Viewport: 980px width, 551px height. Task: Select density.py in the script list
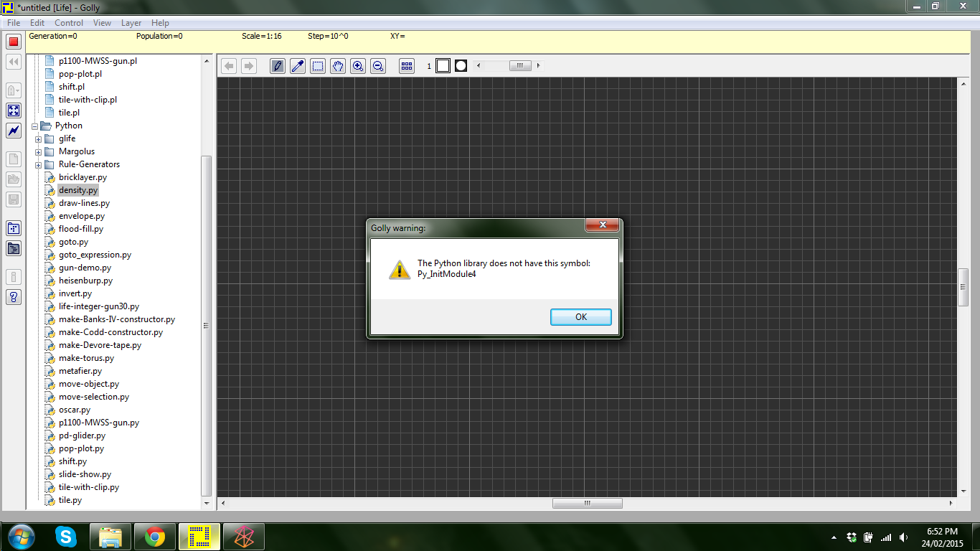coord(78,190)
